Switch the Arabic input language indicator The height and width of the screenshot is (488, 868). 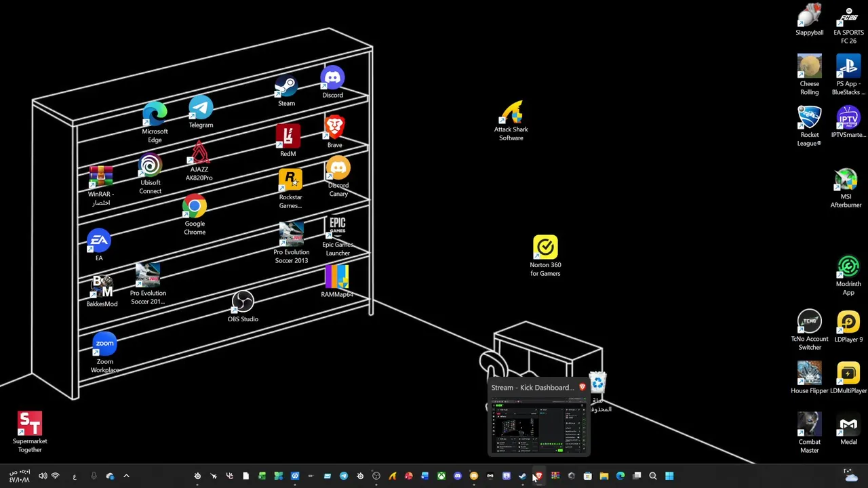tap(75, 476)
